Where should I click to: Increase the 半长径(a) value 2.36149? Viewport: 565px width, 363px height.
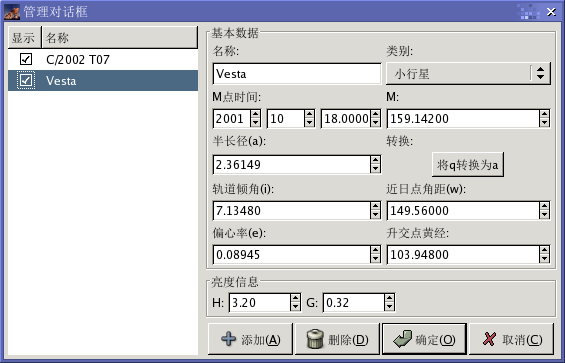pos(375,160)
